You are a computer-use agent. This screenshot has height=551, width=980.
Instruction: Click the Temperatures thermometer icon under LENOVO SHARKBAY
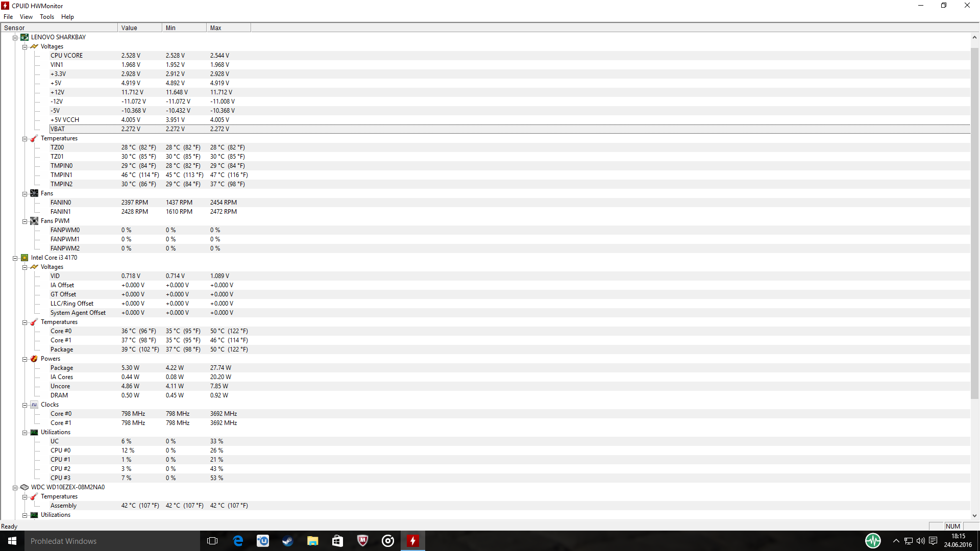pos(34,138)
